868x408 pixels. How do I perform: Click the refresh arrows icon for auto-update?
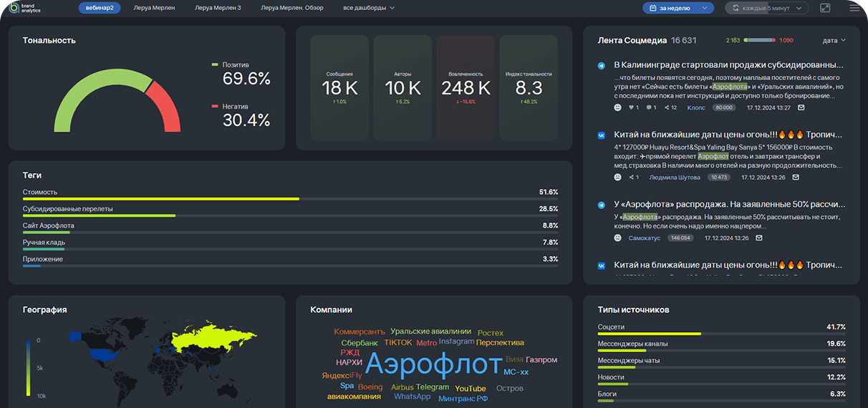(x=734, y=8)
